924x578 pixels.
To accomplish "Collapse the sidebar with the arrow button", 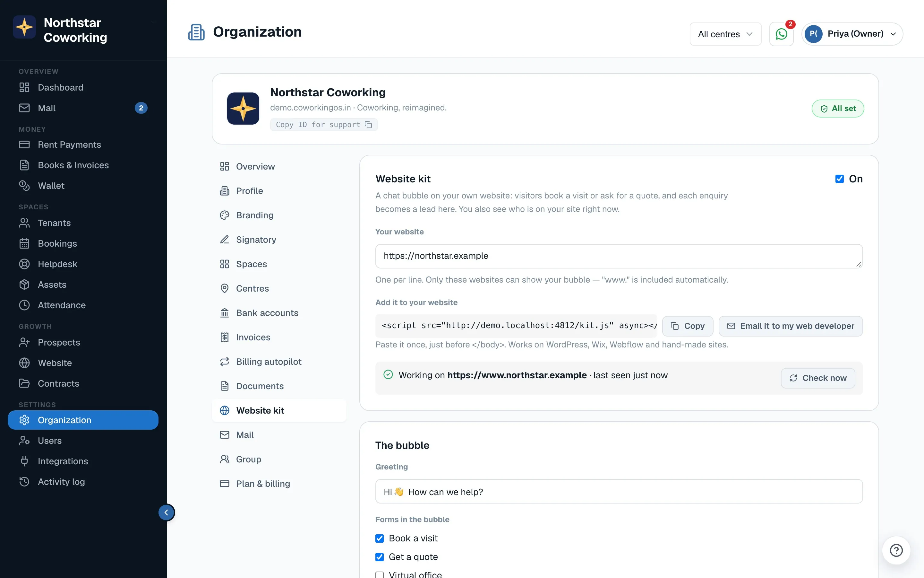I will click(x=167, y=512).
